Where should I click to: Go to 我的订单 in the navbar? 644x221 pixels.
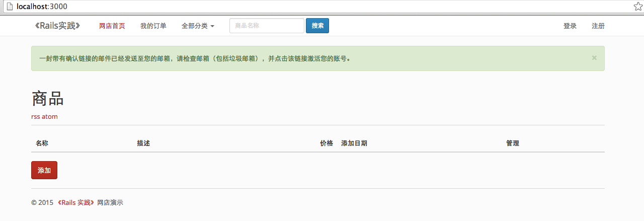tap(153, 26)
